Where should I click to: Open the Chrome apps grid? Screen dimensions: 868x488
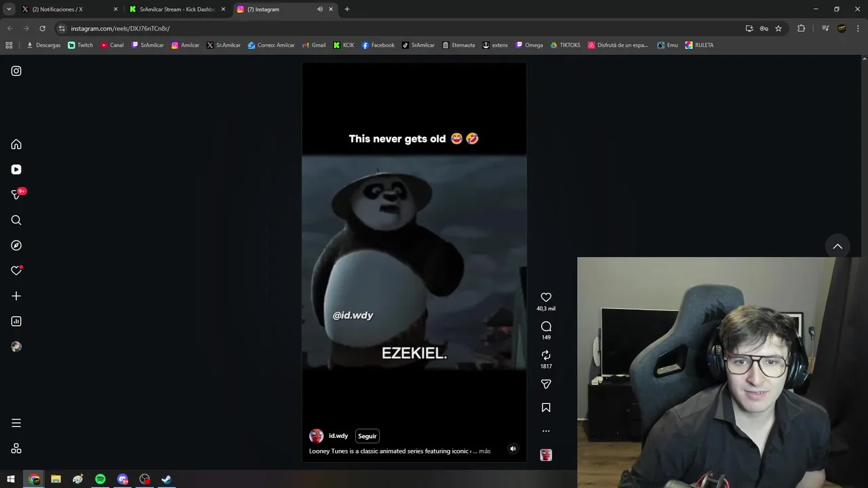(x=9, y=45)
